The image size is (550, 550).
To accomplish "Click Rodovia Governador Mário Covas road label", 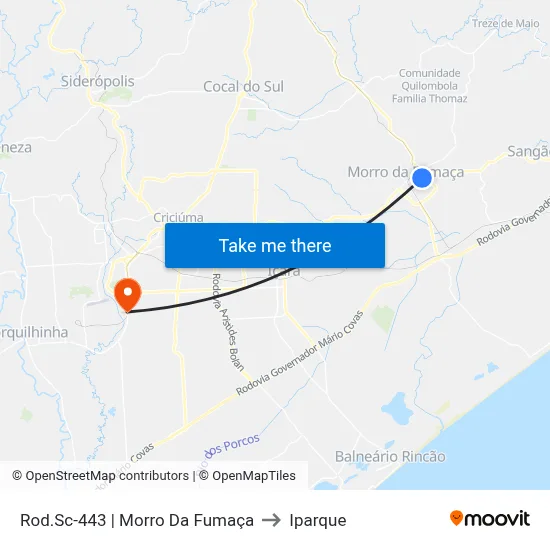I will click(x=300, y=353).
